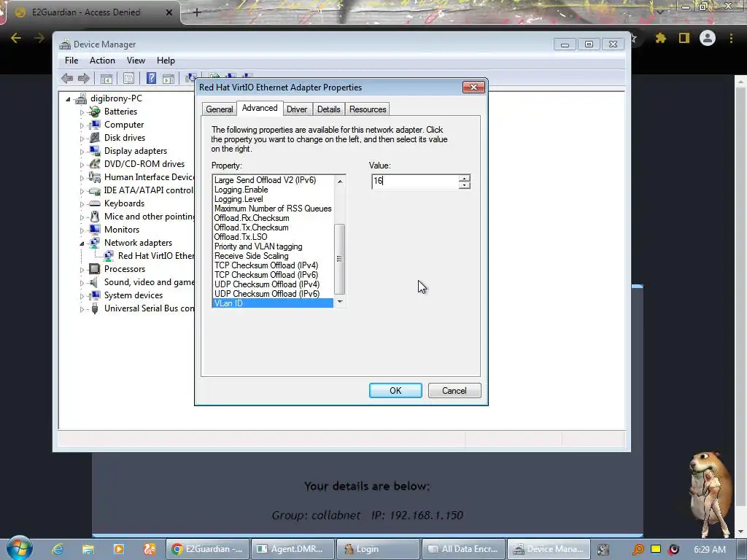
Task: Close the E2Guardian - Access Denied tab
Action: tap(169, 12)
